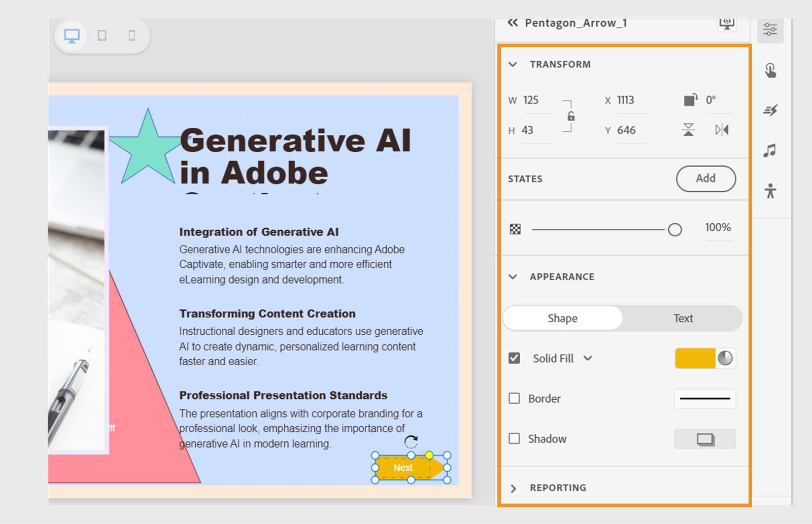Expand the Reporting section

513,487
